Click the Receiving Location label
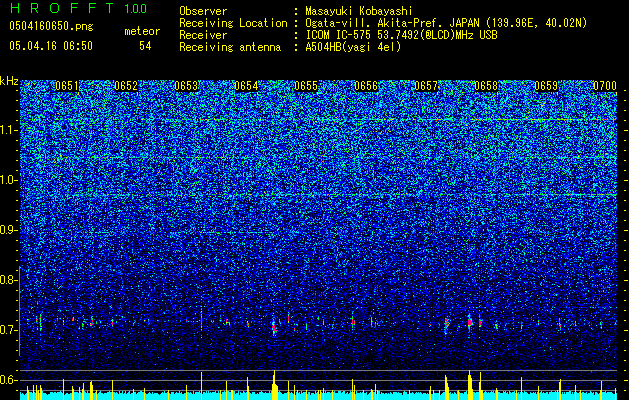This screenshot has height=400, width=629. click(x=233, y=23)
